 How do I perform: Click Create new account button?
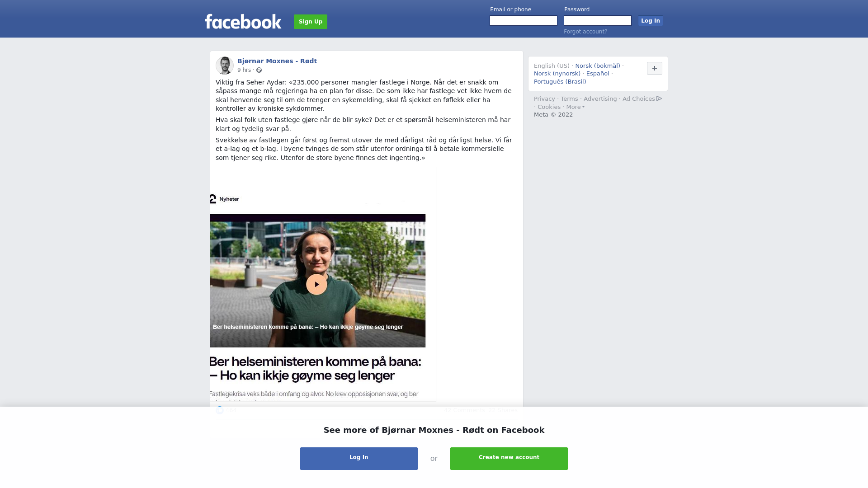click(509, 459)
